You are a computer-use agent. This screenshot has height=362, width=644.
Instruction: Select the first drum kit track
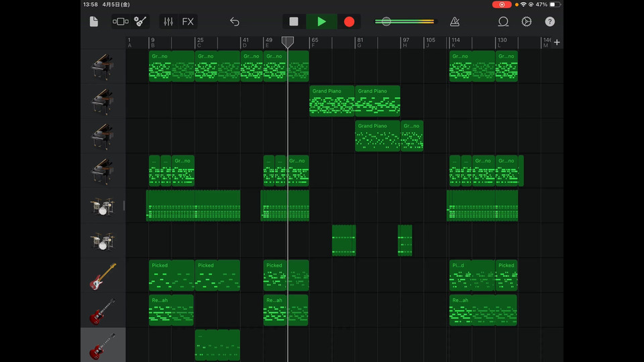(103, 206)
